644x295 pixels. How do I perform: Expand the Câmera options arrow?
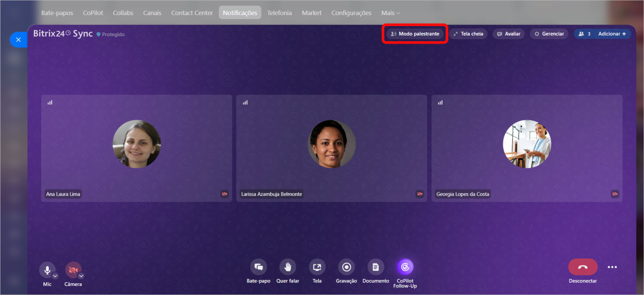(x=81, y=275)
